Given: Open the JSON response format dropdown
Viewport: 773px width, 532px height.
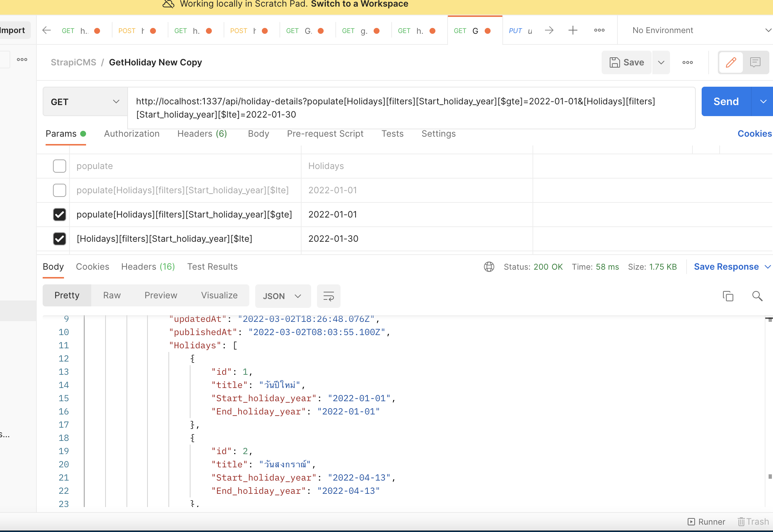Looking at the screenshot, I should (x=282, y=296).
